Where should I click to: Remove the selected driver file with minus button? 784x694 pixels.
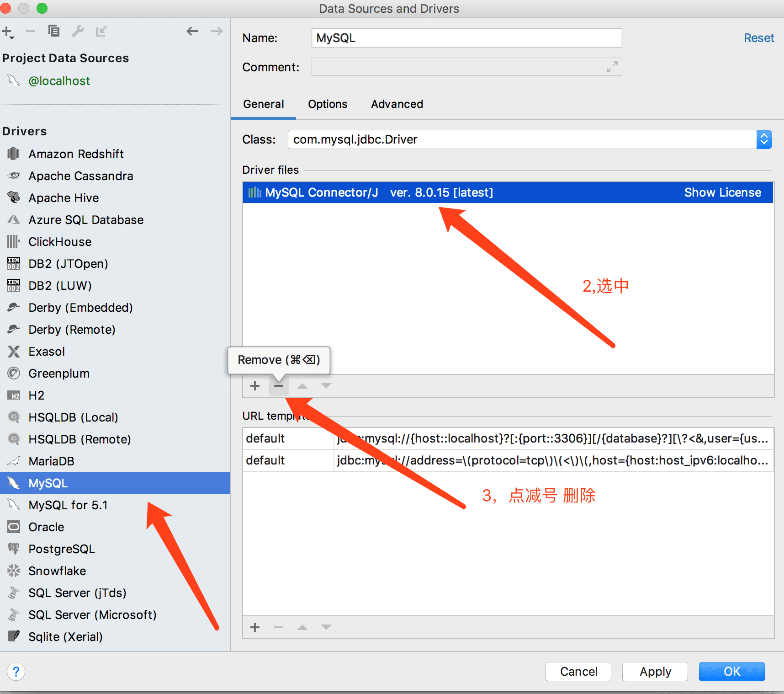tap(279, 386)
